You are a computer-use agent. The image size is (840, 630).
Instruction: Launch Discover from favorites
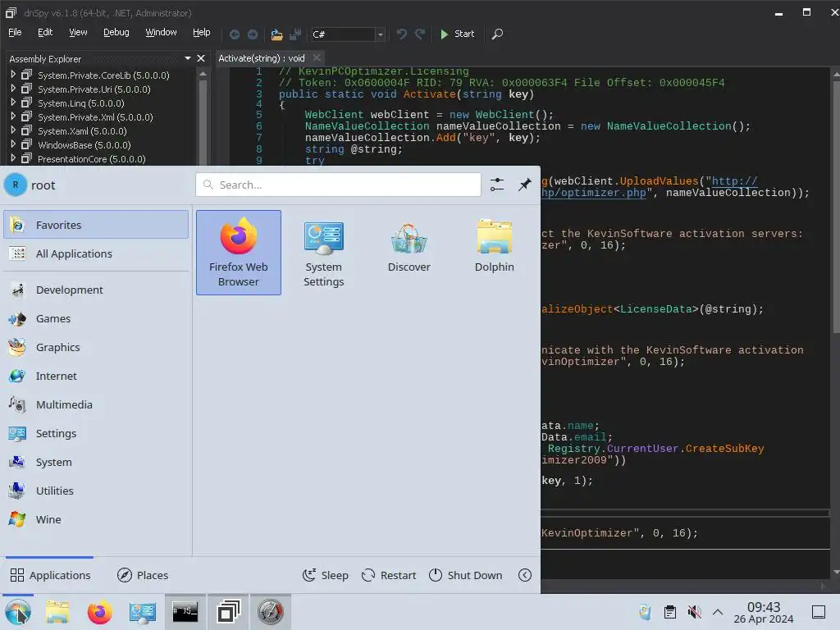pos(409,253)
